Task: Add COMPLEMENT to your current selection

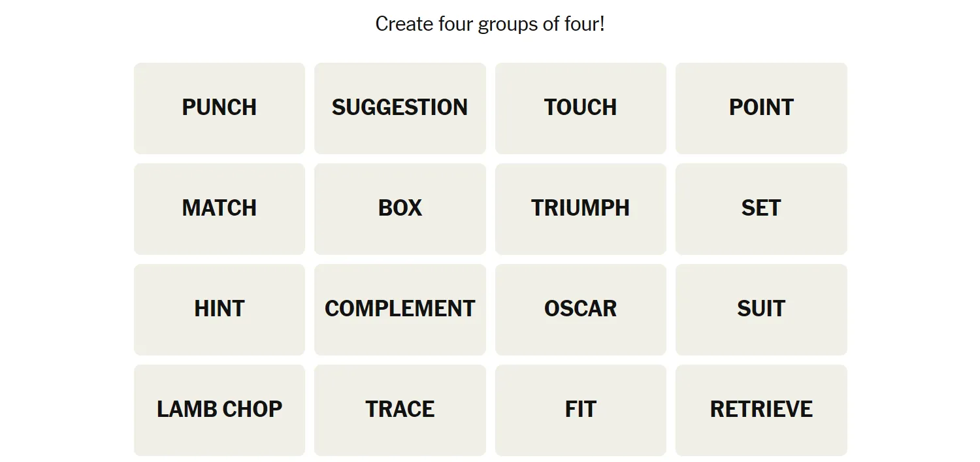Action: (400, 310)
